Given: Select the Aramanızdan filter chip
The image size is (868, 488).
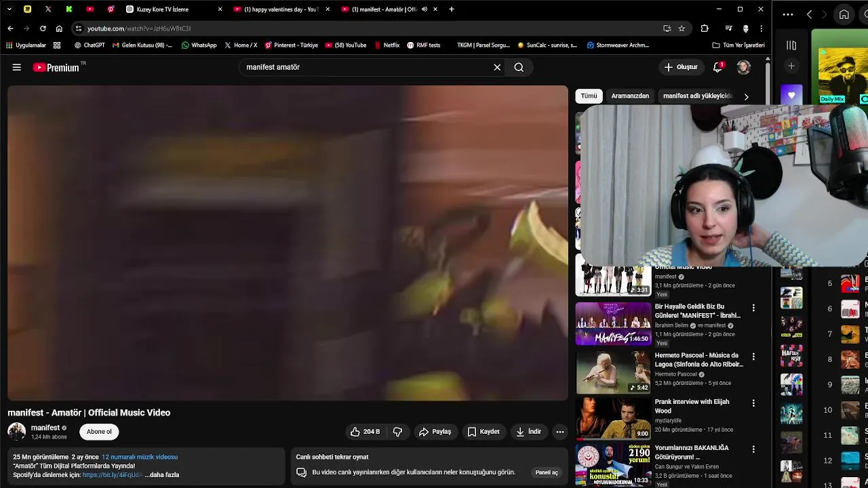Looking at the screenshot, I should [630, 96].
